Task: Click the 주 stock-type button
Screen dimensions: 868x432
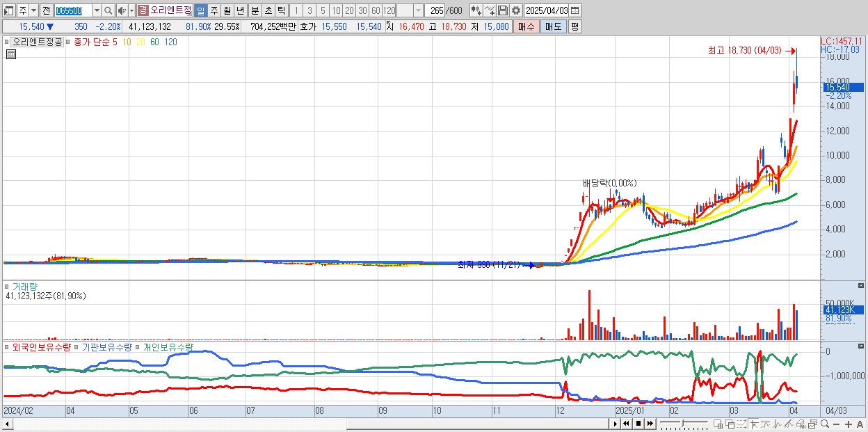Action: click(x=23, y=10)
